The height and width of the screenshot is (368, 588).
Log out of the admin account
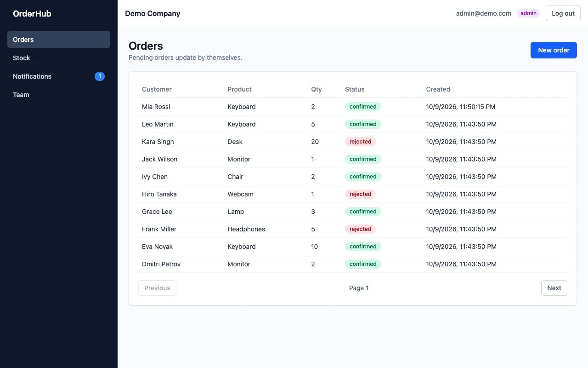pyautogui.click(x=563, y=13)
